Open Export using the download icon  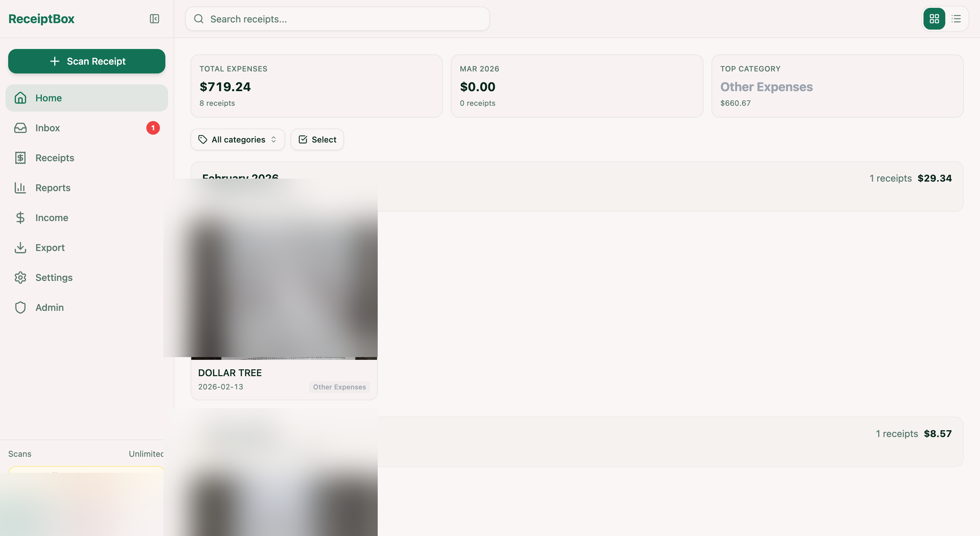click(x=20, y=247)
